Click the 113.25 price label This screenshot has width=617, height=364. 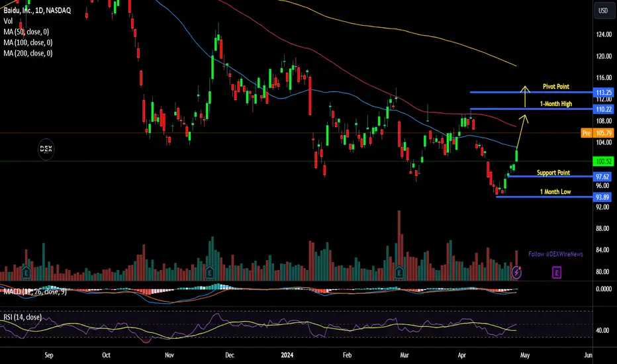tap(603, 93)
